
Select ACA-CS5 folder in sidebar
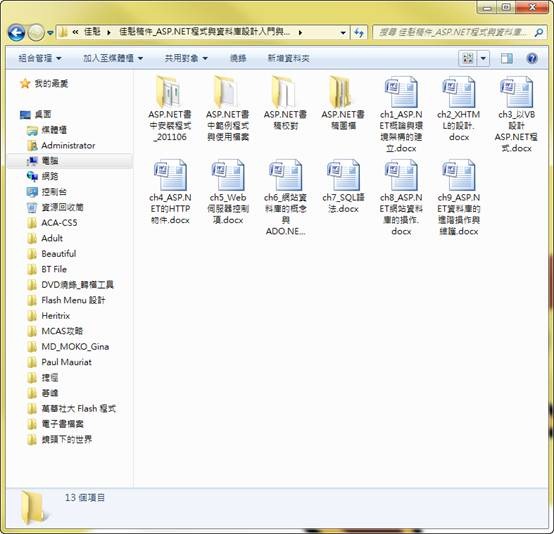[52, 223]
